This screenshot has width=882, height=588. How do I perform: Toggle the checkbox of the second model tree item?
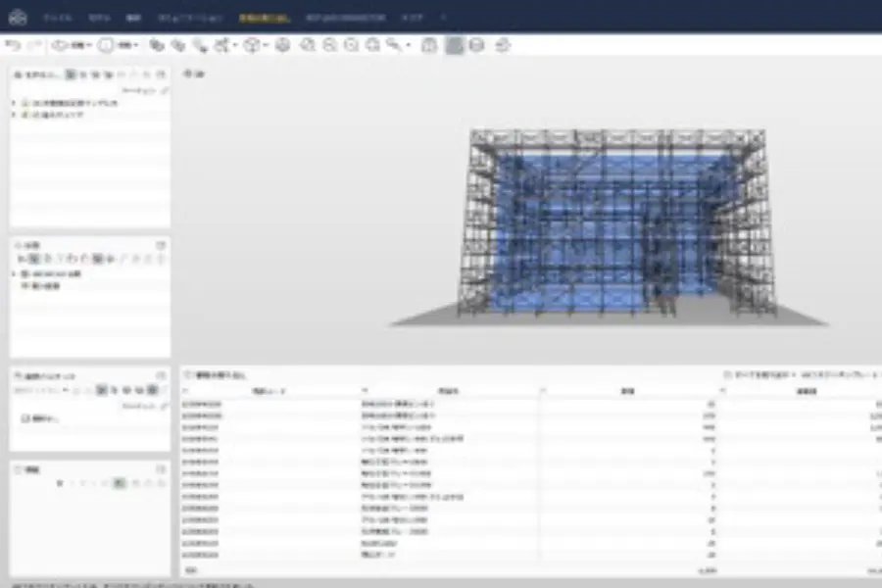(24, 115)
